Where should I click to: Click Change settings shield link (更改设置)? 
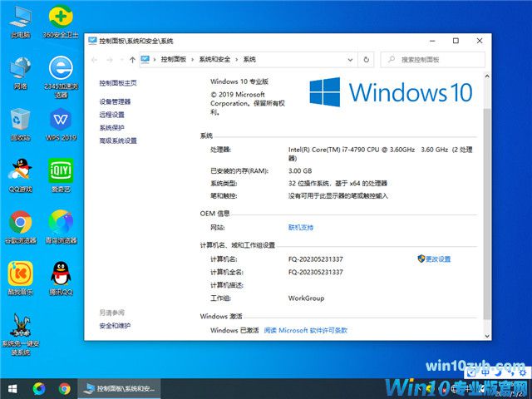click(x=434, y=259)
